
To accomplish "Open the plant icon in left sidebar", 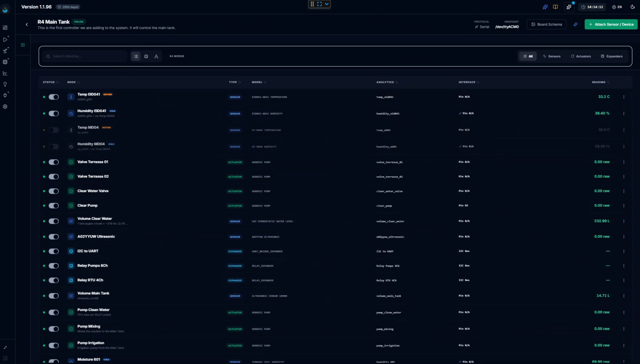I will click(x=5, y=51).
